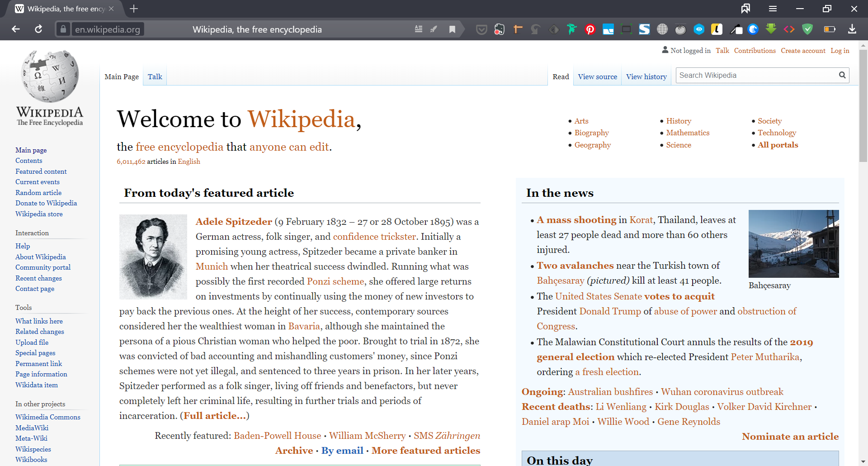Open the Wikimedia Commons project link
This screenshot has width=868, height=466.
48,417
